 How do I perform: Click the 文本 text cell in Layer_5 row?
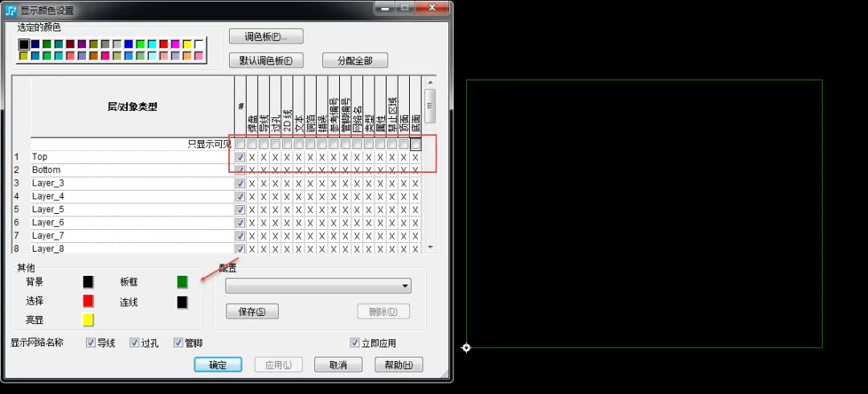click(x=298, y=210)
